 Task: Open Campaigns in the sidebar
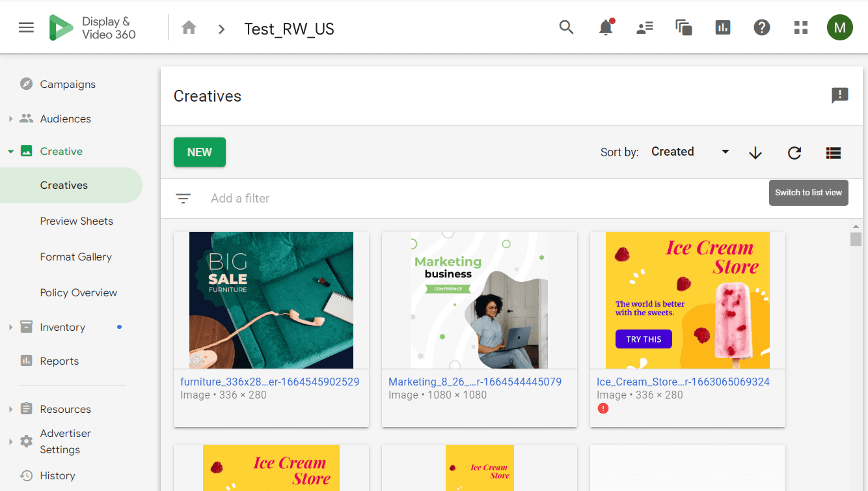68,84
